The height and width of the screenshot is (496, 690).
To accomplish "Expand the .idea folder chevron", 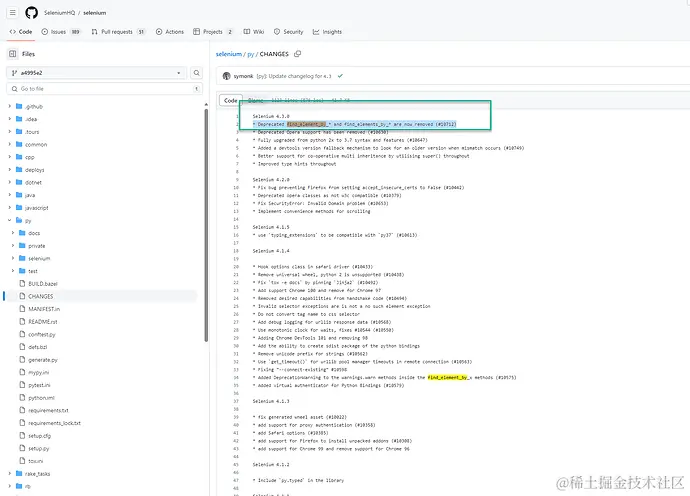I will (10, 119).
